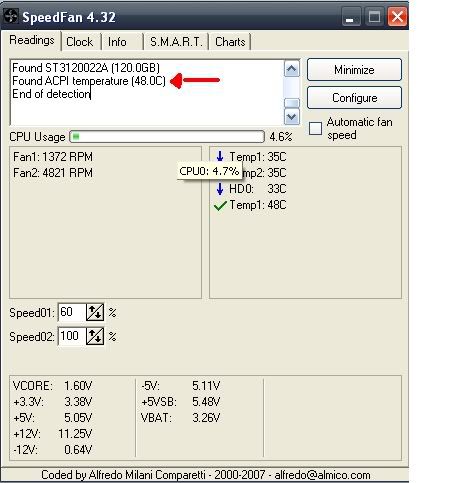
Task: Click the -12V 0.64V voltage reading
Action: pyautogui.click(x=52, y=450)
